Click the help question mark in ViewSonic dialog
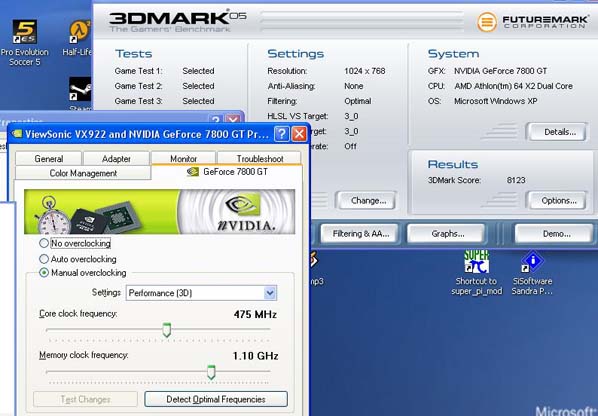598x416 pixels. click(281, 134)
